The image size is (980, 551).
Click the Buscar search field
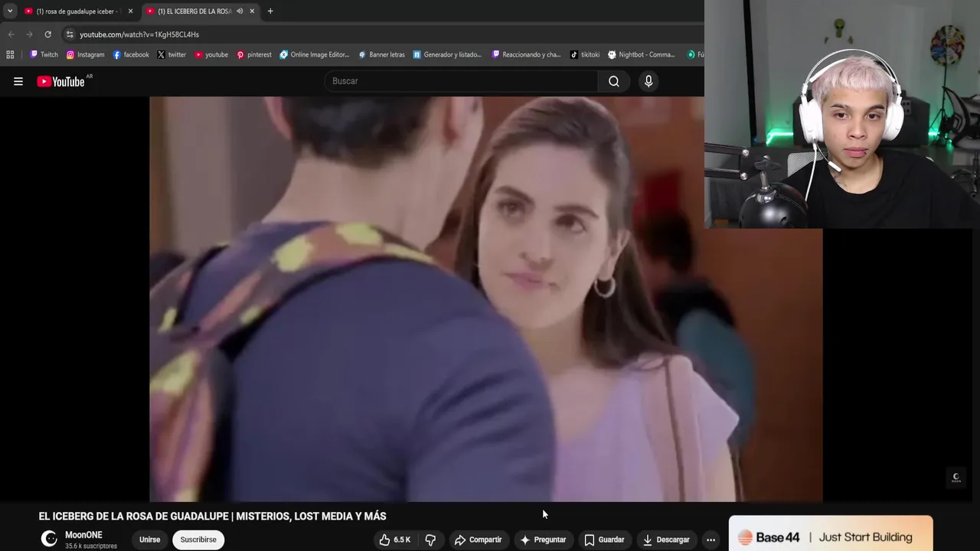461,81
